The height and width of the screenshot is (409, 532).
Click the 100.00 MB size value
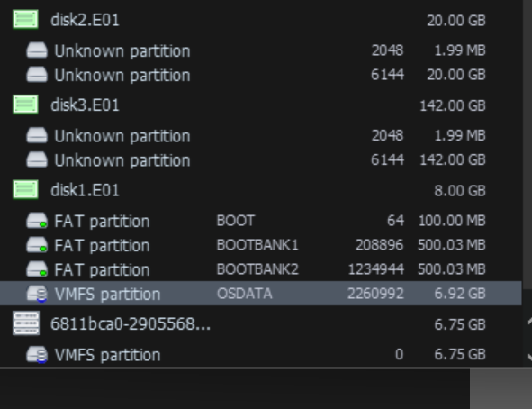click(x=452, y=221)
